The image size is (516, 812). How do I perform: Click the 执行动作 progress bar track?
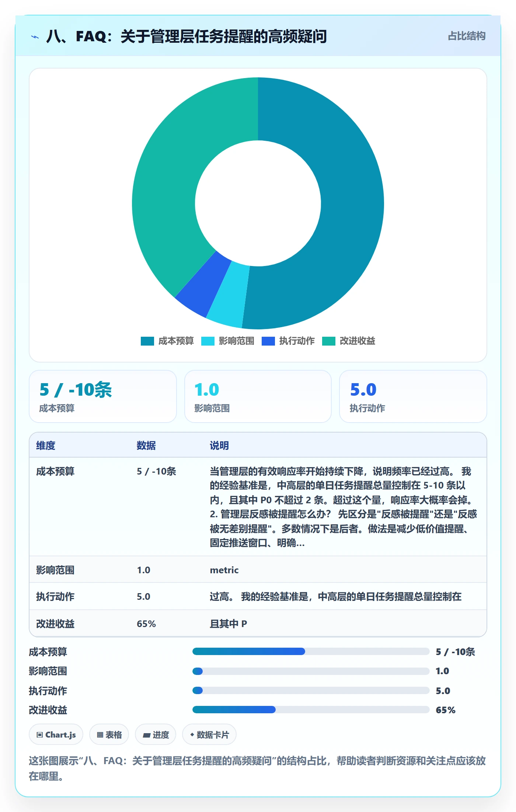click(311, 690)
